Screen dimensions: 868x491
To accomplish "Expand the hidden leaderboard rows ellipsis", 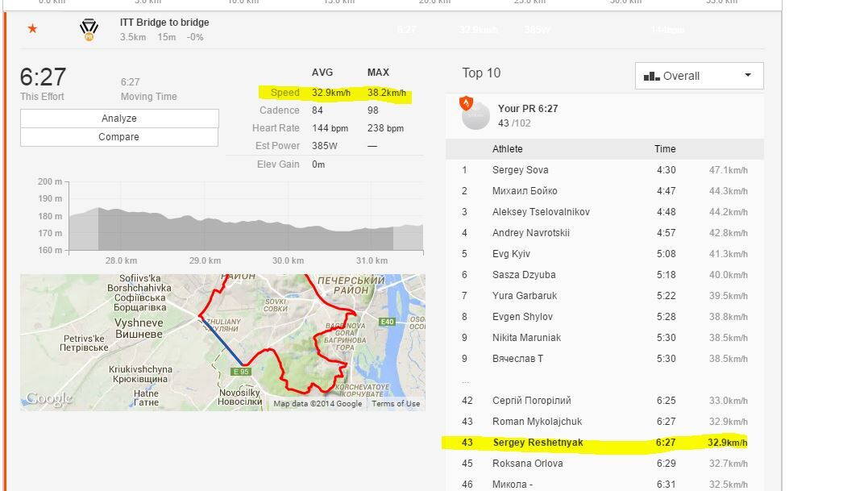I will click(465, 380).
